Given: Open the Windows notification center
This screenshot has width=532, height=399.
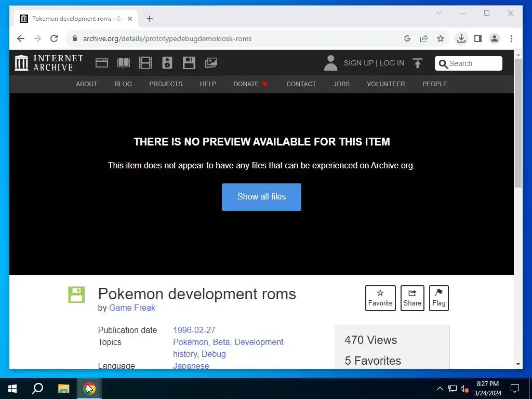Looking at the screenshot, I should click(x=515, y=389).
